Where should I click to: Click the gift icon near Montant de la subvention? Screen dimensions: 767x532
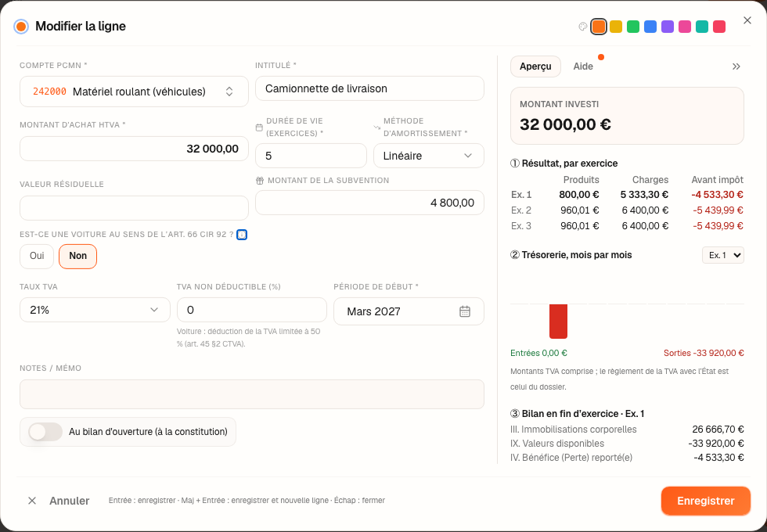point(260,181)
